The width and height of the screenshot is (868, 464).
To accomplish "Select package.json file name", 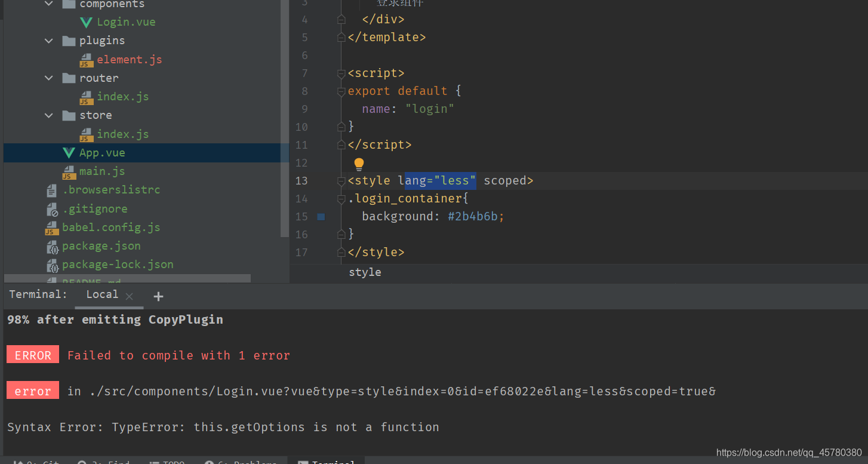I will click(x=101, y=246).
